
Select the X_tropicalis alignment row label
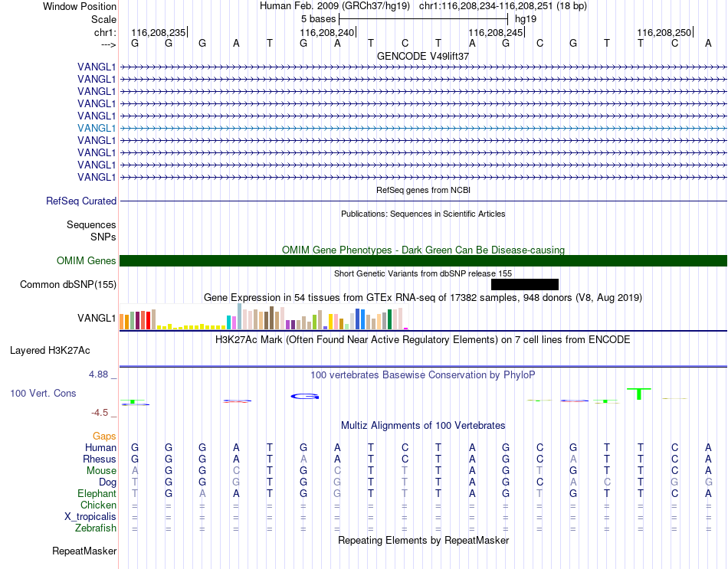pyautogui.click(x=90, y=517)
